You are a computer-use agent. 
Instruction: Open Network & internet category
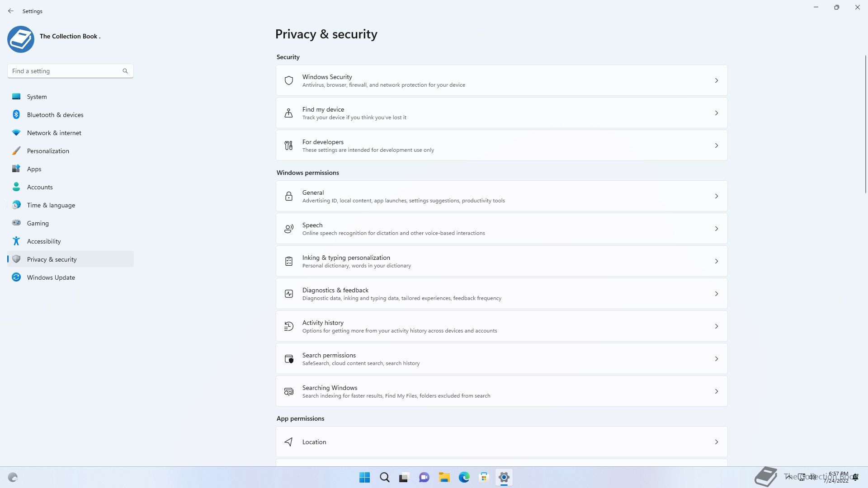pos(71,133)
